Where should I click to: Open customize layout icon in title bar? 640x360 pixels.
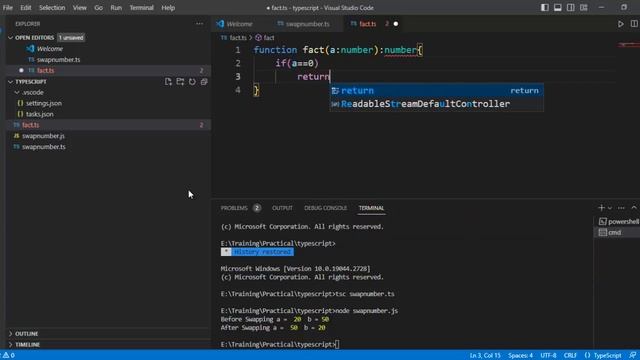pyautogui.click(x=584, y=7)
